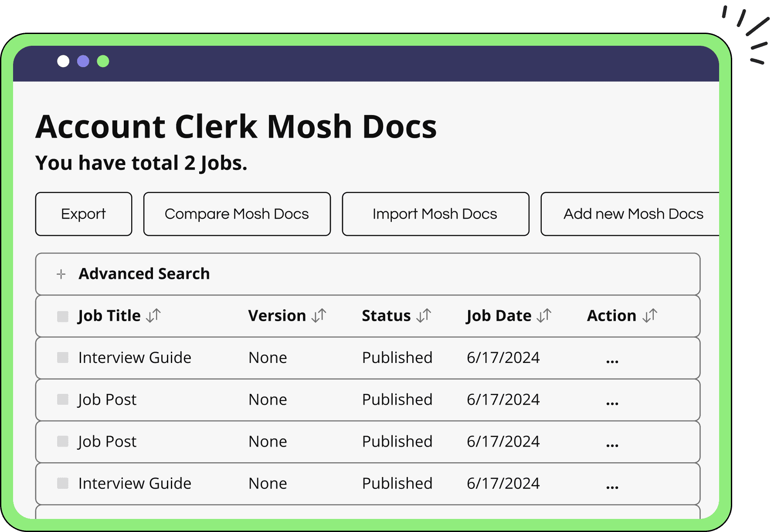
Task: Open actions dropdown for second Job Post
Action: (612, 444)
